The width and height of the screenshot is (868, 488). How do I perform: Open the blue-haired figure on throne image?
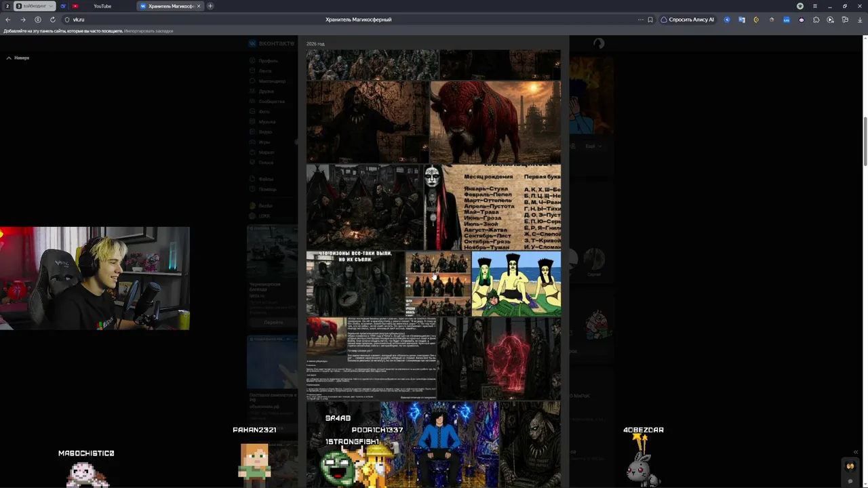[x=439, y=444]
